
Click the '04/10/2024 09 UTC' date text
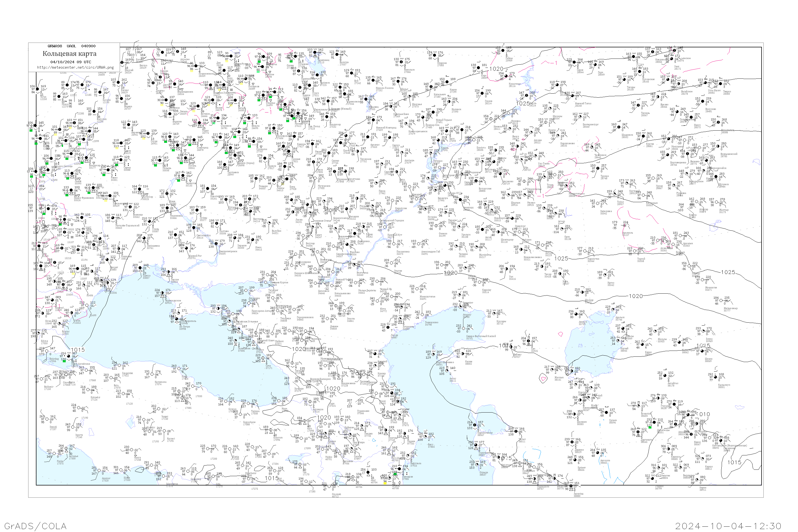pos(70,62)
